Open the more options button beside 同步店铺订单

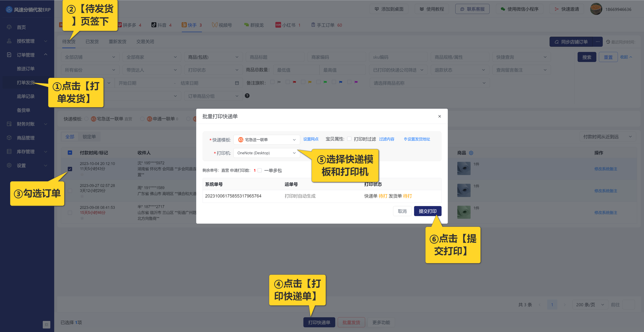[x=598, y=42]
